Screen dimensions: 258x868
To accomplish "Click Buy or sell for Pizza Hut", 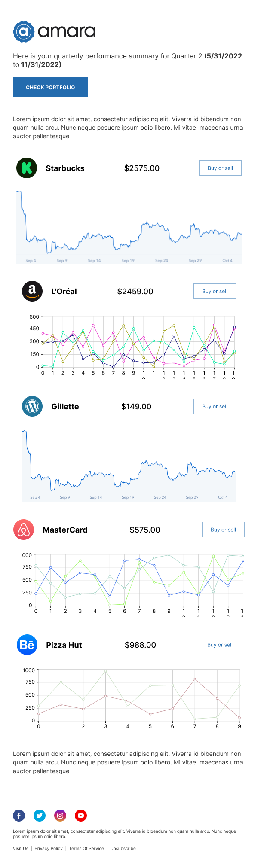I will click(220, 645).
